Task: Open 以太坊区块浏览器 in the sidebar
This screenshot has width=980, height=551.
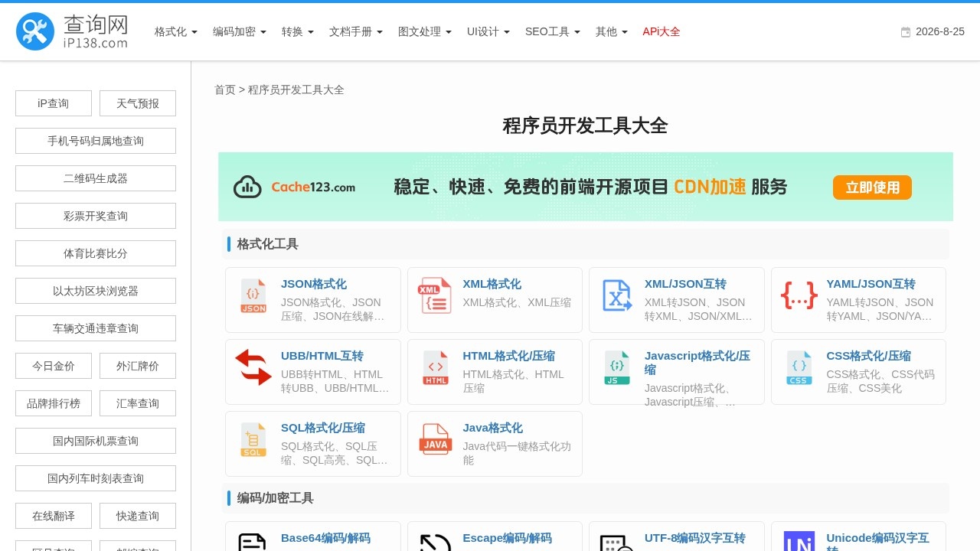Action: (x=96, y=291)
